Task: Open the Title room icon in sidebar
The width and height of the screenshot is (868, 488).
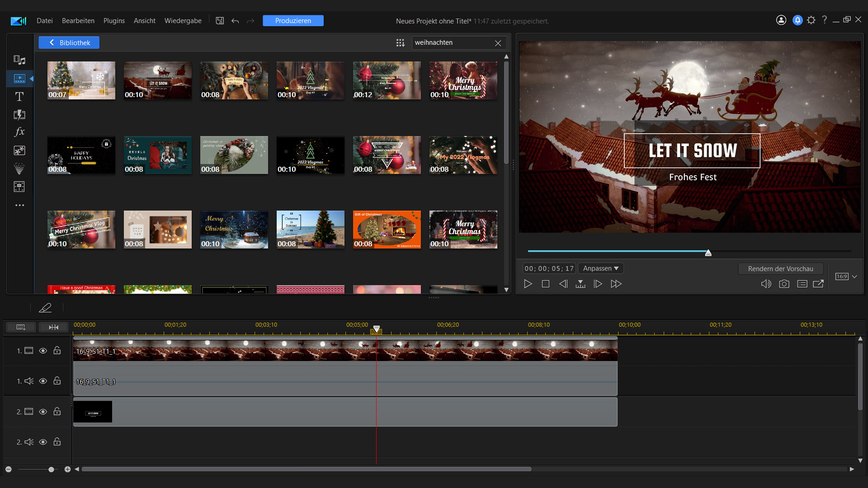Action: (19, 96)
